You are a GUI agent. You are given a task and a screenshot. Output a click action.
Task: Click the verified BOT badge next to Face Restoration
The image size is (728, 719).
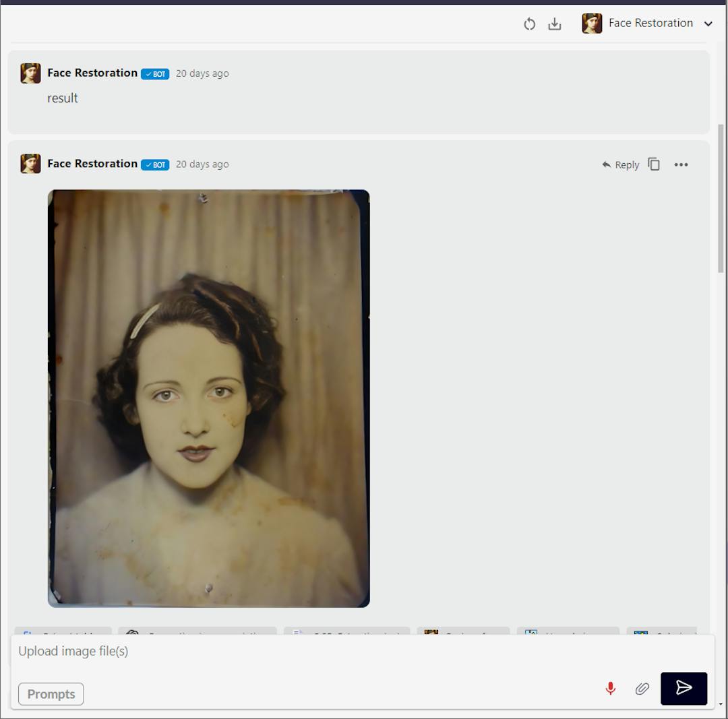pos(154,73)
